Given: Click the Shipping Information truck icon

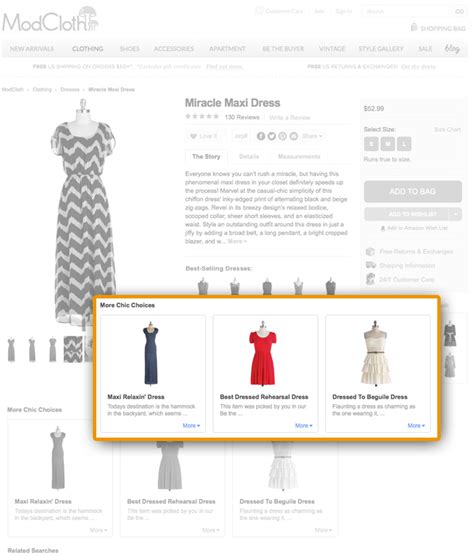Looking at the screenshot, I should [370, 265].
